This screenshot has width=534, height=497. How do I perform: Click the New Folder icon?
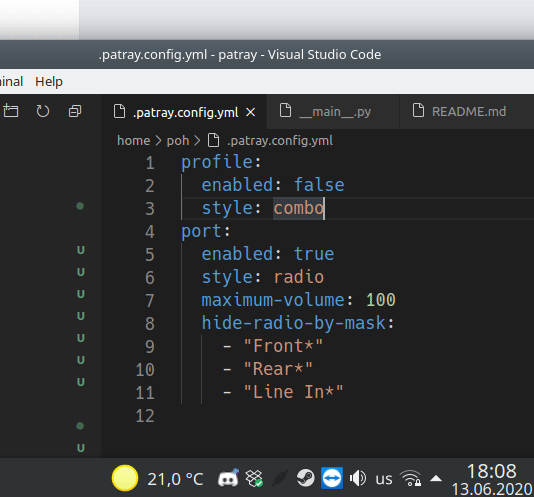click(x=11, y=111)
